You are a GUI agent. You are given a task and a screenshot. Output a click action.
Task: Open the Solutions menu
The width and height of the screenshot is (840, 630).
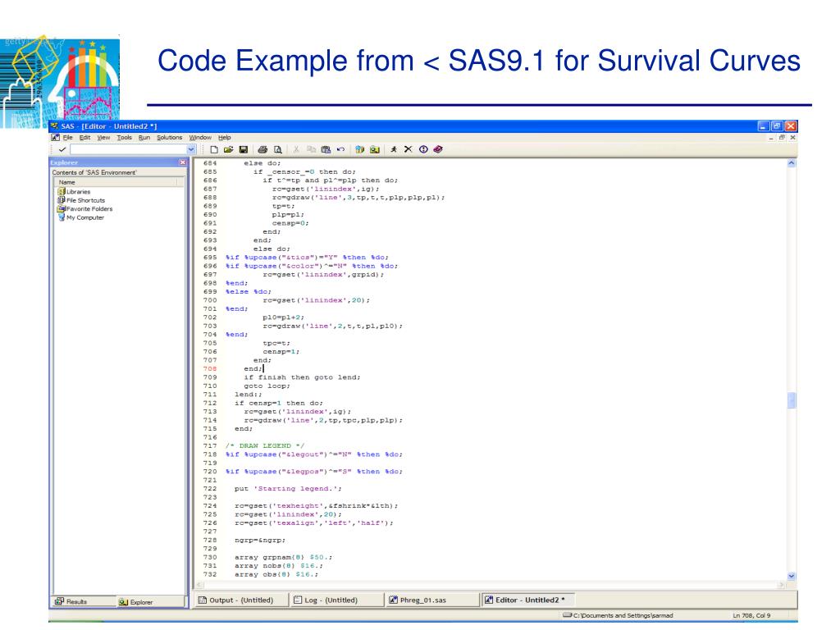coord(169,138)
